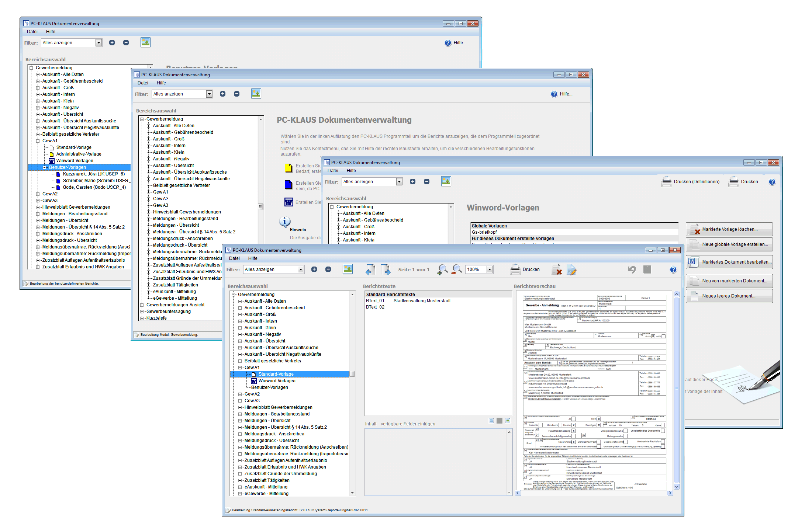Select the BText_01 row in Standard-Berichtstexte
This screenshot has height=529, width=812.
click(375, 301)
